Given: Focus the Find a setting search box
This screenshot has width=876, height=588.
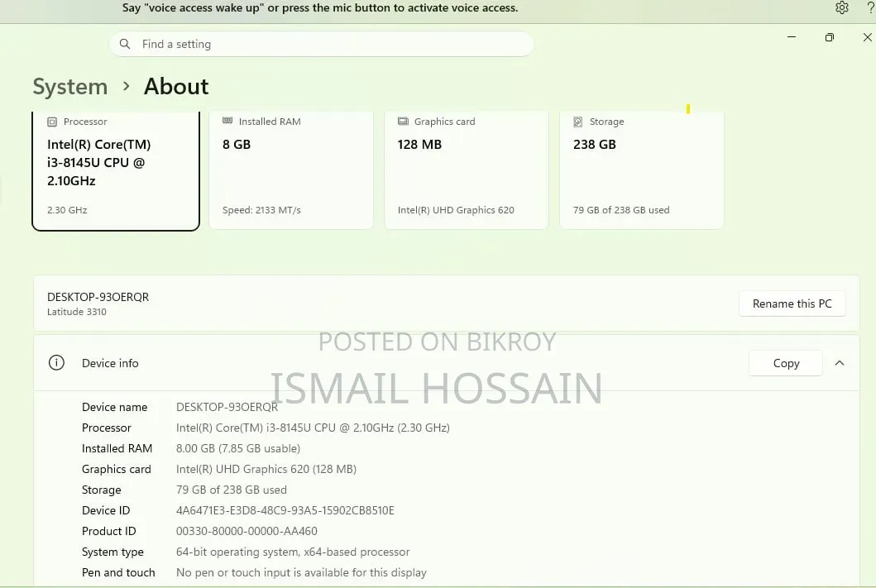Looking at the screenshot, I should (x=321, y=44).
